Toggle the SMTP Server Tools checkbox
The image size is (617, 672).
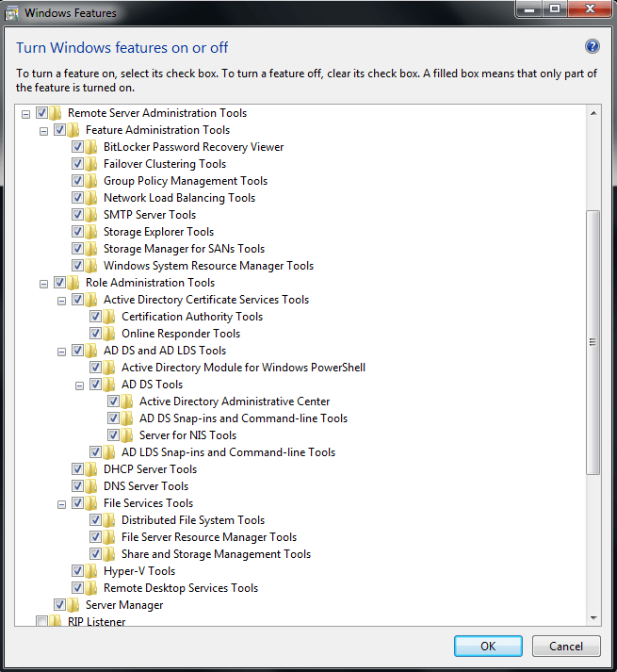click(77, 214)
